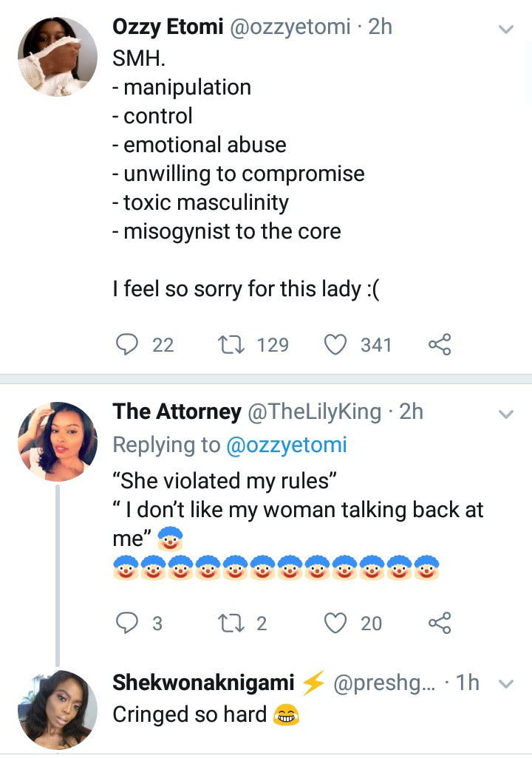Open Ozzy Etomi's profile picture

coord(58,57)
